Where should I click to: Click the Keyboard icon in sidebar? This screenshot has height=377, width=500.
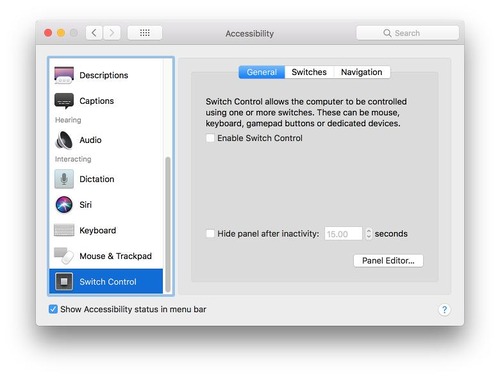coord(64,230)
